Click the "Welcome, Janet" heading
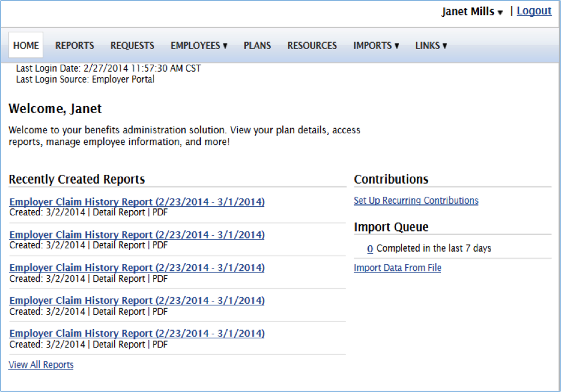The height and width of the screenshot is (392, 561). tap(55, 109)
